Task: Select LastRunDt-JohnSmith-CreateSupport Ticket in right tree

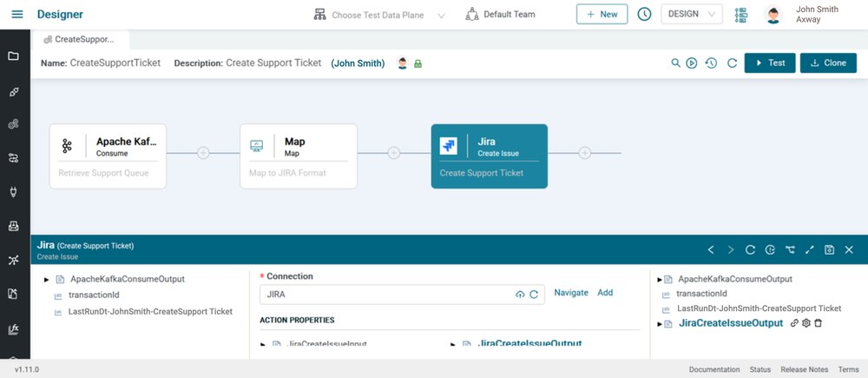Action: (x=759, y=308)
